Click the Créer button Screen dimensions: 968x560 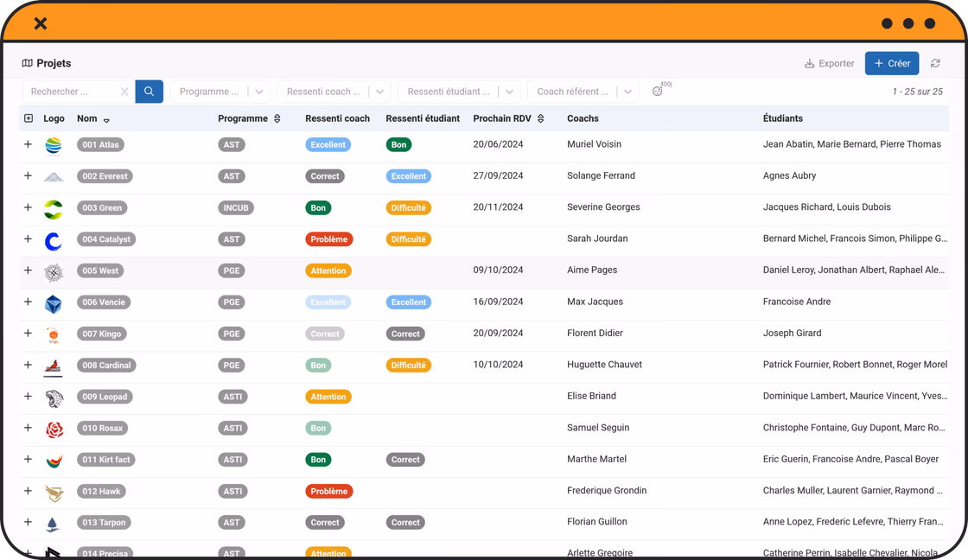[892, 63]
